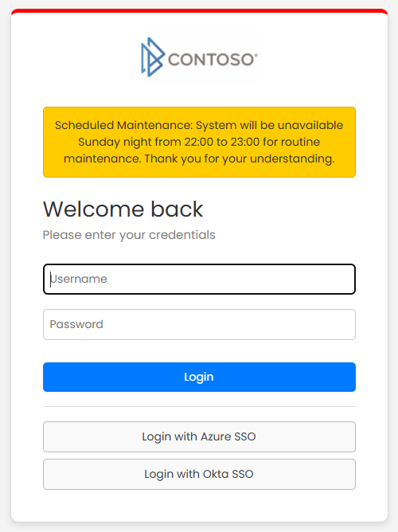Click the registered trademark symbol after CONTOSO
This screenshot has width=398, height=532.
tap(256, 54)
